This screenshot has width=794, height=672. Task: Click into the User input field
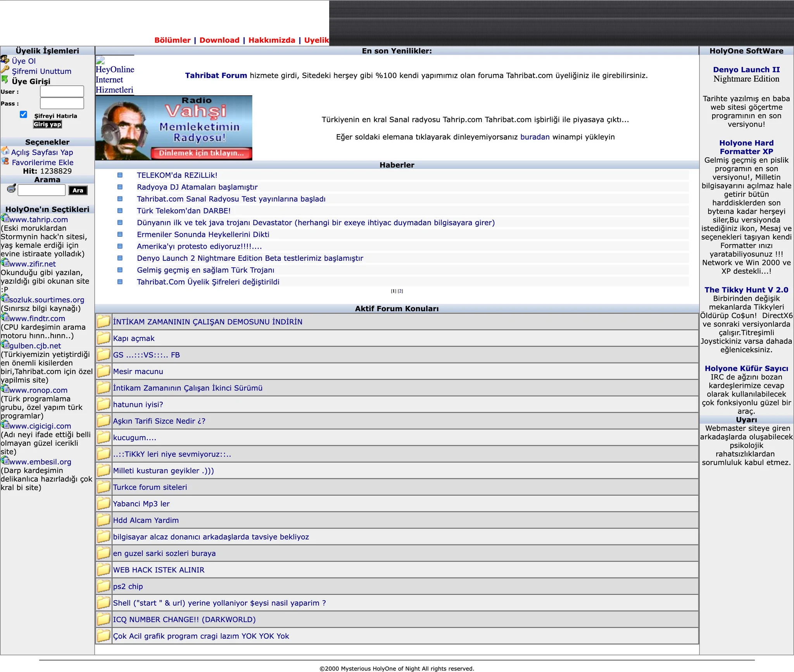pos(62,91)
